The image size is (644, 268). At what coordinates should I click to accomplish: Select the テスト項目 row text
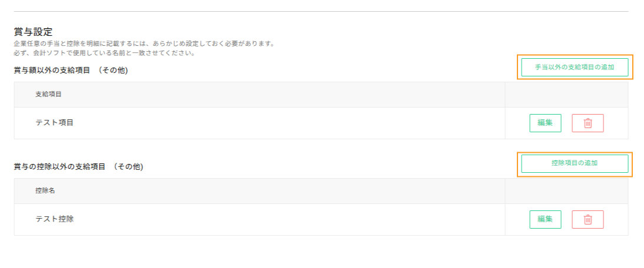55,122
